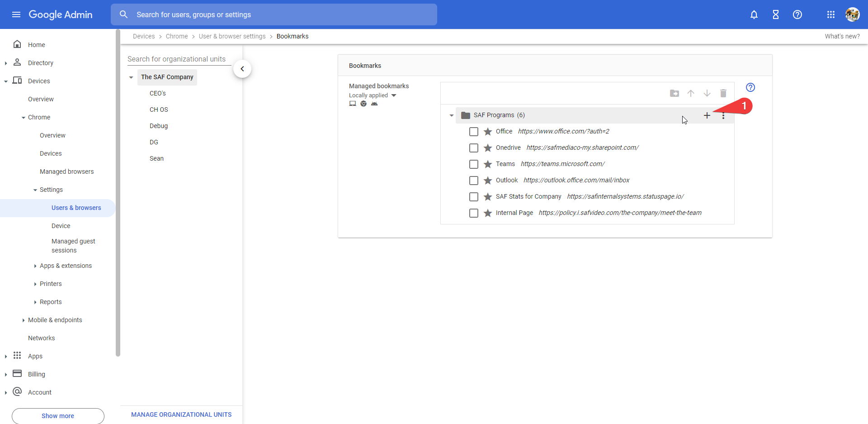The height and width of the screenshot is (424, 868).
Task: Select the CH OS organizational unit
Action: (159, 110)
